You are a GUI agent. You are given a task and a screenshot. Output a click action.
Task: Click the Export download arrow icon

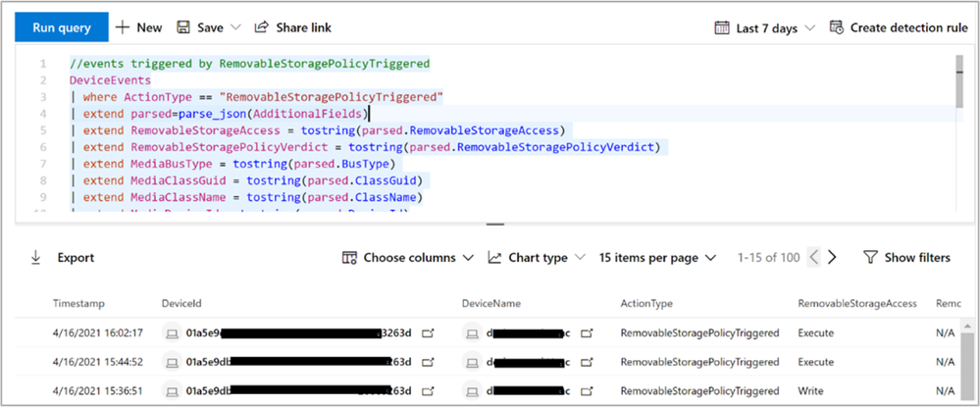pyautogui.click(x=35, y=258)
